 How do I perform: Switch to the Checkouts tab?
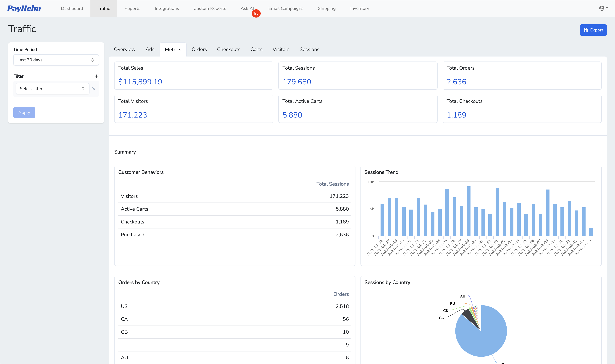point(228,49)
